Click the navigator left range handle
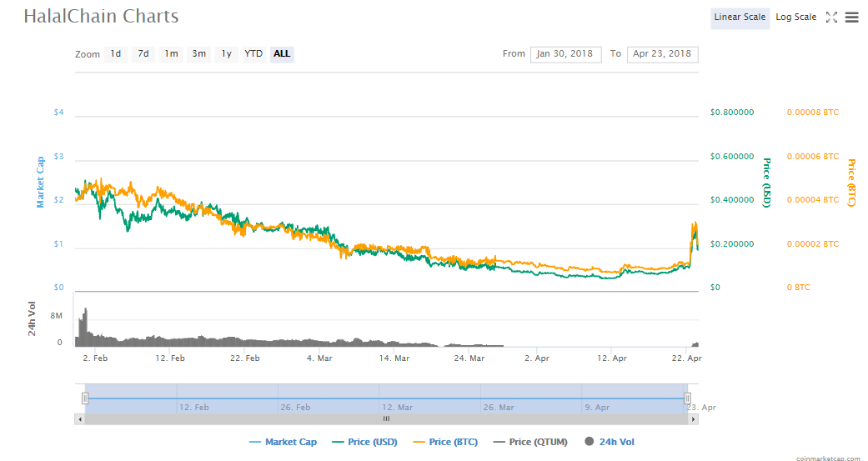The width and height of the screenshot is (868, 461). (84, 398)
